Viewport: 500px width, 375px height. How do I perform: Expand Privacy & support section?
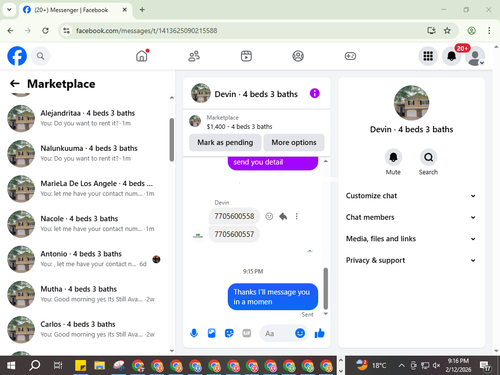click(x=411, y=260)
